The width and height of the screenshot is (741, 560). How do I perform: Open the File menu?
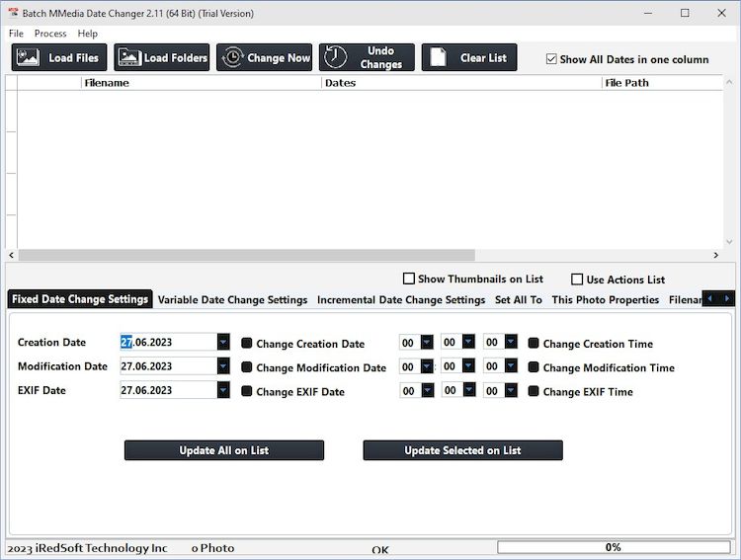16,34
